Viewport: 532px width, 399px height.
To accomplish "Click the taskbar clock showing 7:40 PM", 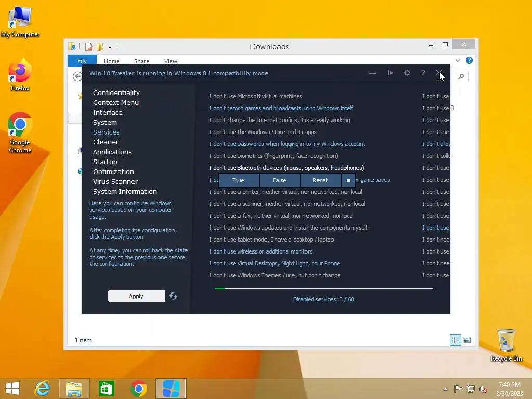I will point(510,389).
